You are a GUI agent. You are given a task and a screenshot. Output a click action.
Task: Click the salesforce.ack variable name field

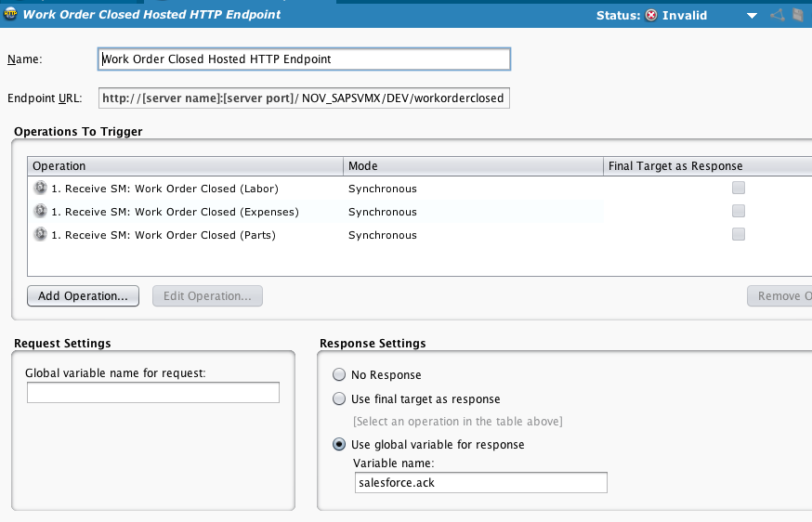pos(480,483)
